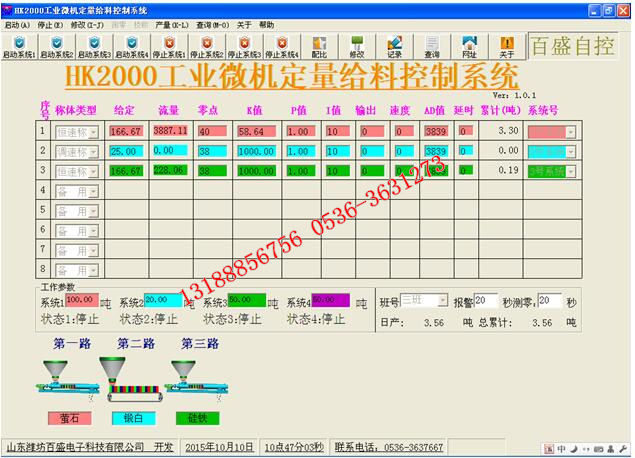Viewport: 635px width, 458px height.
Task: Click the 萤石 material label button
Action: point(69,418)
